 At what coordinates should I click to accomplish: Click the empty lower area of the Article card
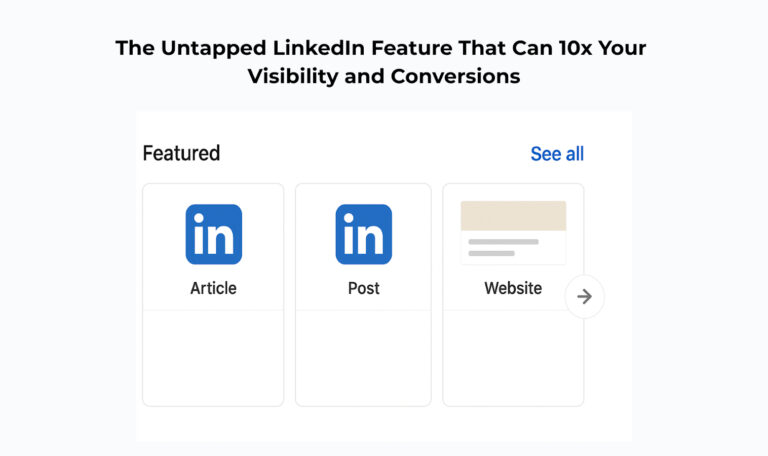click(x=213, y=357)
